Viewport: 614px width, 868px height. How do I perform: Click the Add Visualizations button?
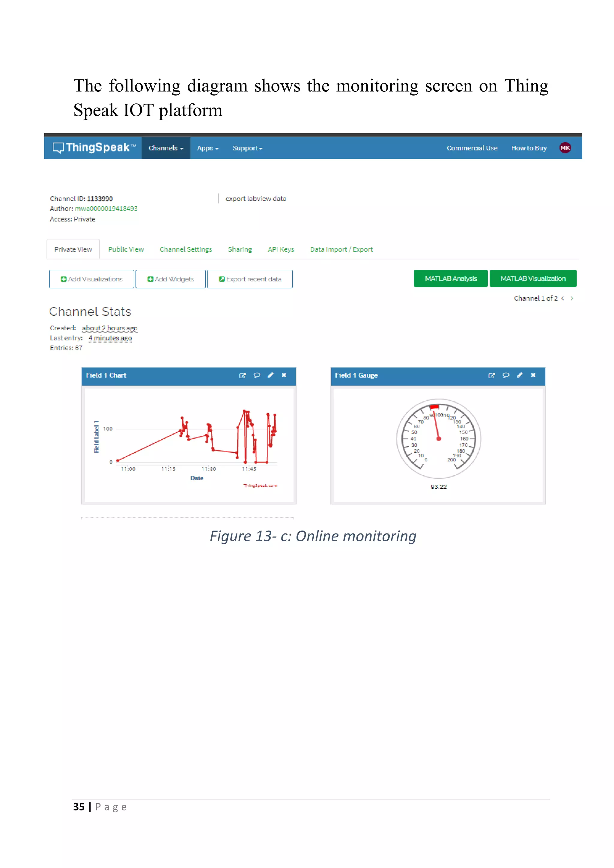(91, 279)
